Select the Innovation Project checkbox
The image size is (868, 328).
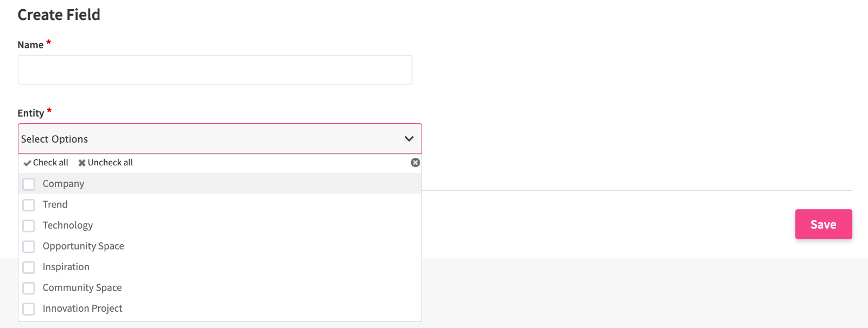(x=29, y=309)
